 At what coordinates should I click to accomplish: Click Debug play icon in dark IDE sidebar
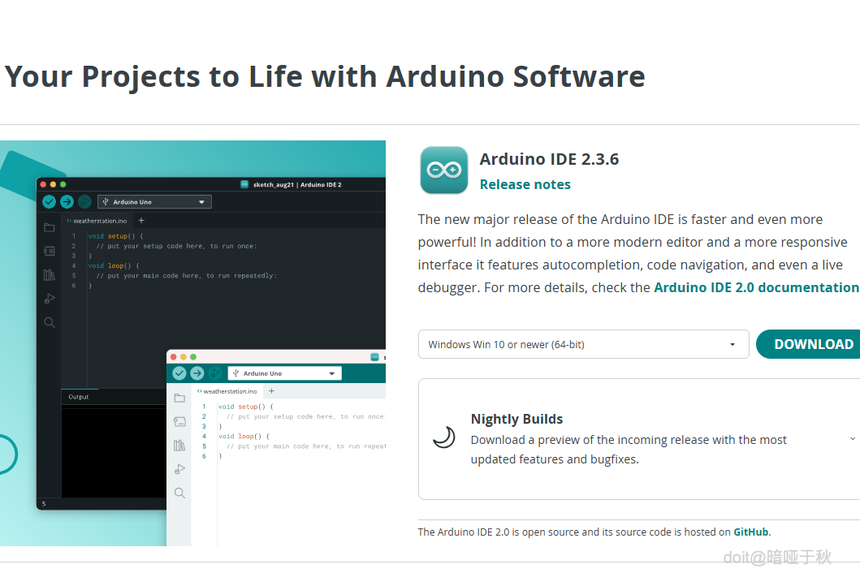49,298
